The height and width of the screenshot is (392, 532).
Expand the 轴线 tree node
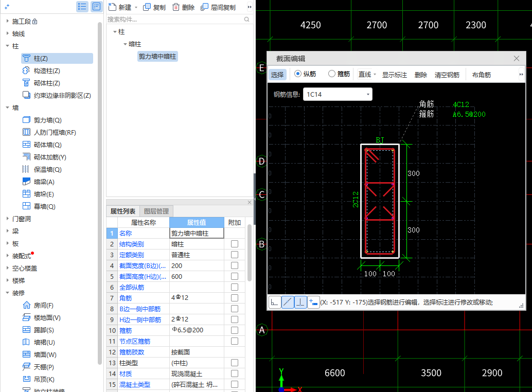[8, 33]
